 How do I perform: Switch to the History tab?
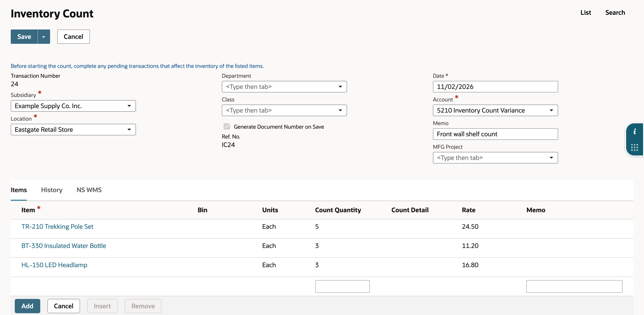pyautogui.click(x=52, y=190)
